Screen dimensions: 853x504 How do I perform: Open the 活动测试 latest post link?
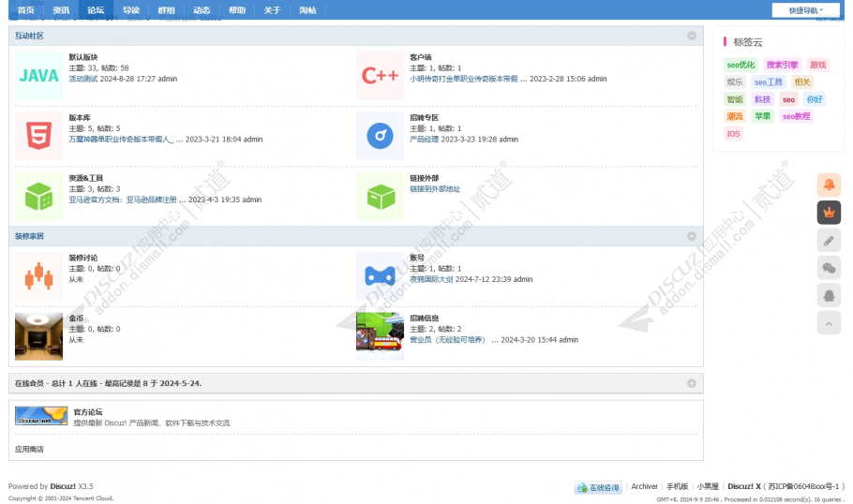83,79
